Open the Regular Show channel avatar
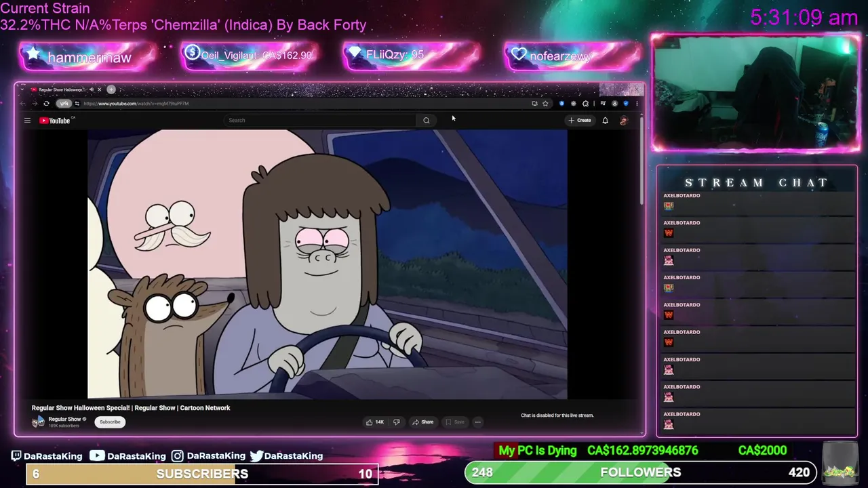 (38, 422)
